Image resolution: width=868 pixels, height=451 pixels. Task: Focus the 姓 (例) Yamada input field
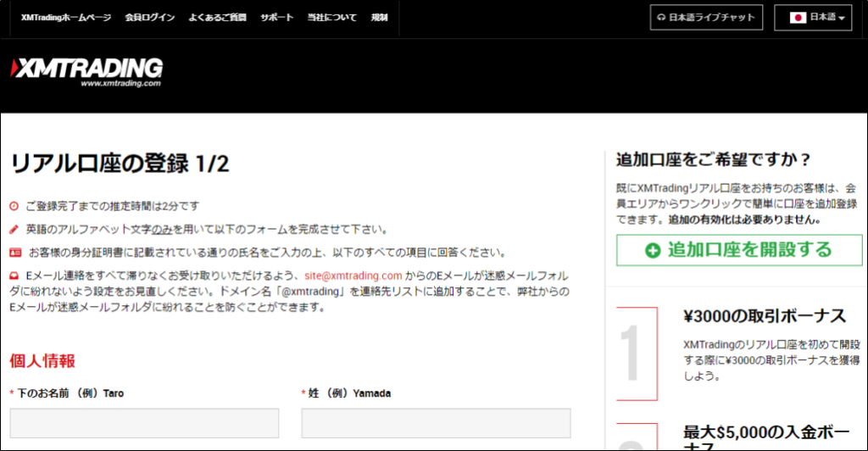[437, 423]
